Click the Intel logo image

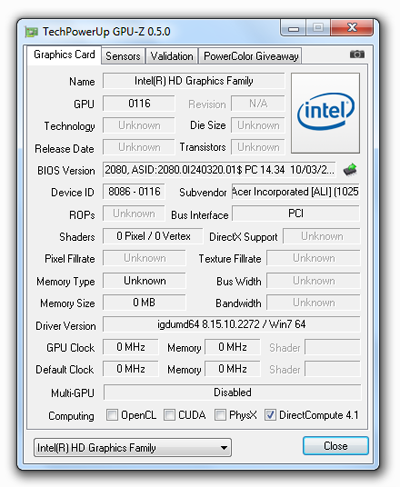(x=325, y=113)
